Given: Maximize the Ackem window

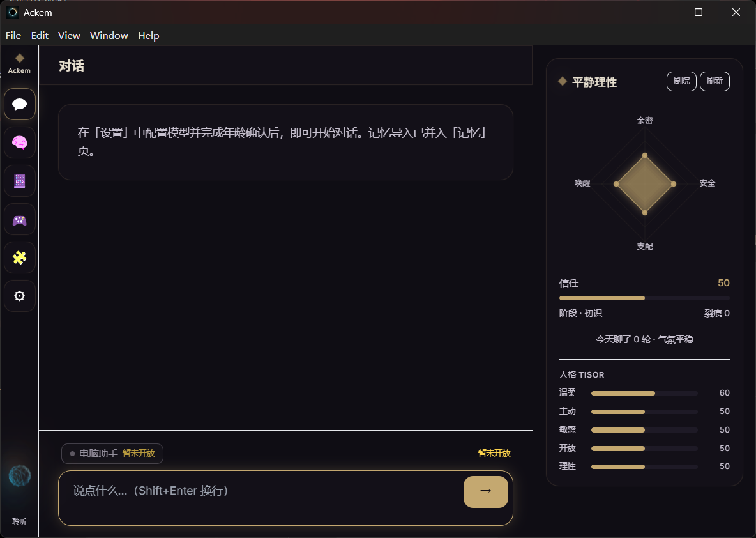Looking at the screenshot, I should coord(698,12).
